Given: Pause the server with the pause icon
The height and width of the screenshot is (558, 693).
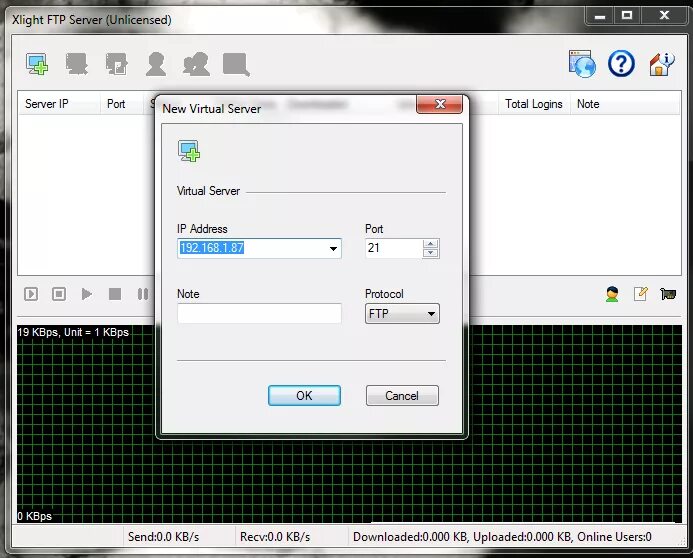Looking at the screenshot, I should point(142,294).
